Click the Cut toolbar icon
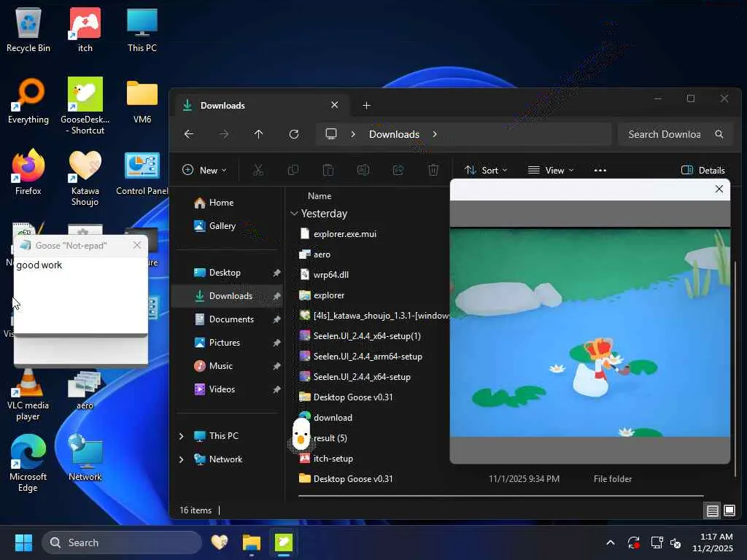 click(258, 170)
